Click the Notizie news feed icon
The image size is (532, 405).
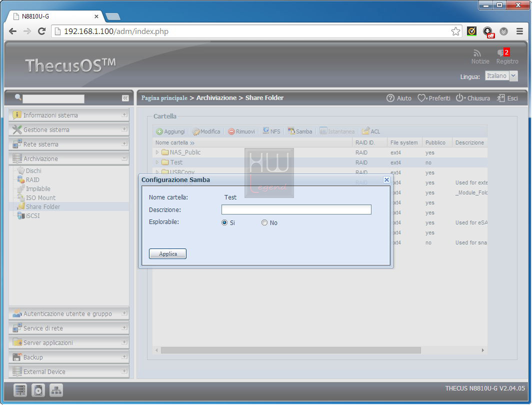(477, 53)
